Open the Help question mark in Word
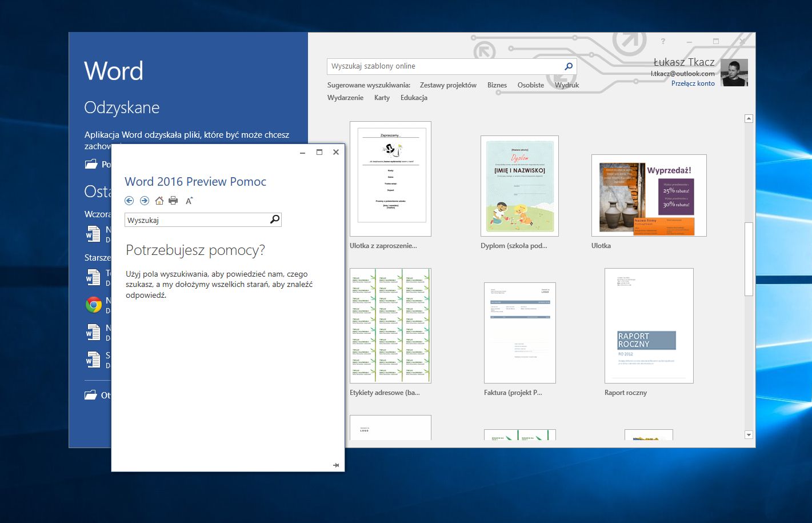 point(663,41)
